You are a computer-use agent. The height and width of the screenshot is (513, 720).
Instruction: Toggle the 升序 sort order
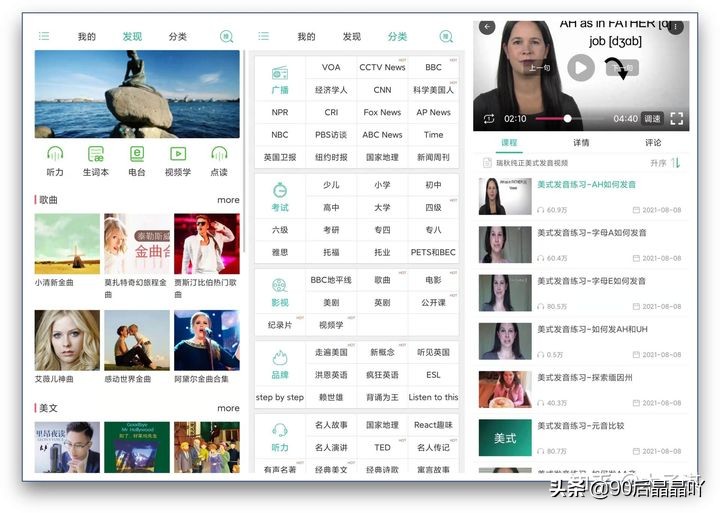(x=665, y=163)
